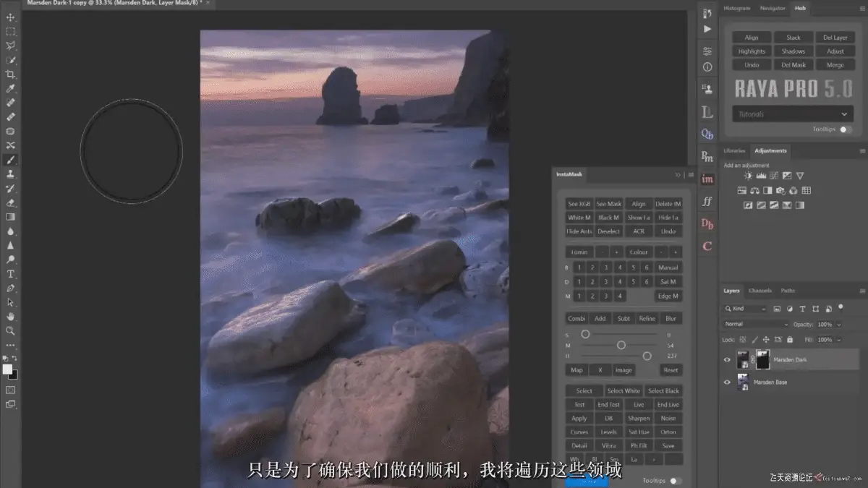Screen dimensions: 868x488
Task: Select the Marsden Base layer thumbnail
Action: 743,382
